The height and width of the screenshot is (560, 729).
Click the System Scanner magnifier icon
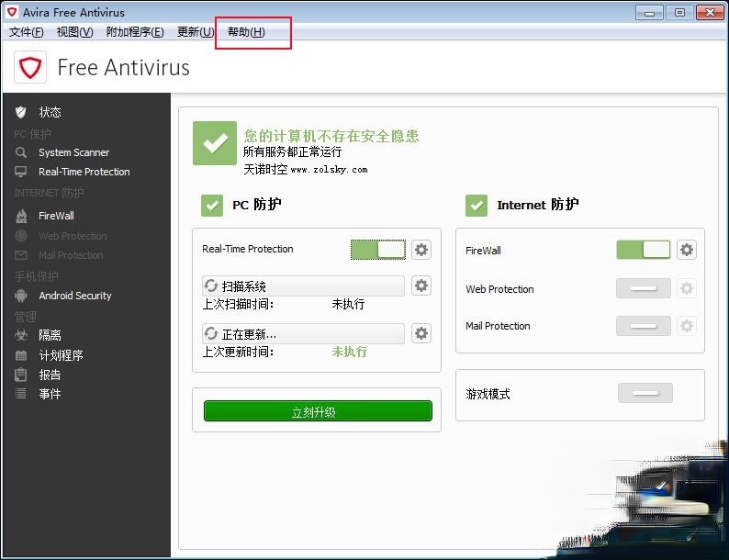point(21,152)
